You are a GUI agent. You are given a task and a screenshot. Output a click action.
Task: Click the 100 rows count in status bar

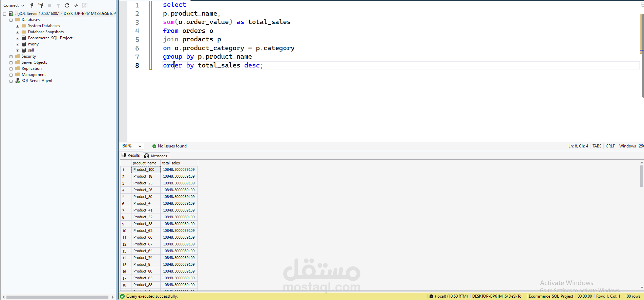coord(632,296)
